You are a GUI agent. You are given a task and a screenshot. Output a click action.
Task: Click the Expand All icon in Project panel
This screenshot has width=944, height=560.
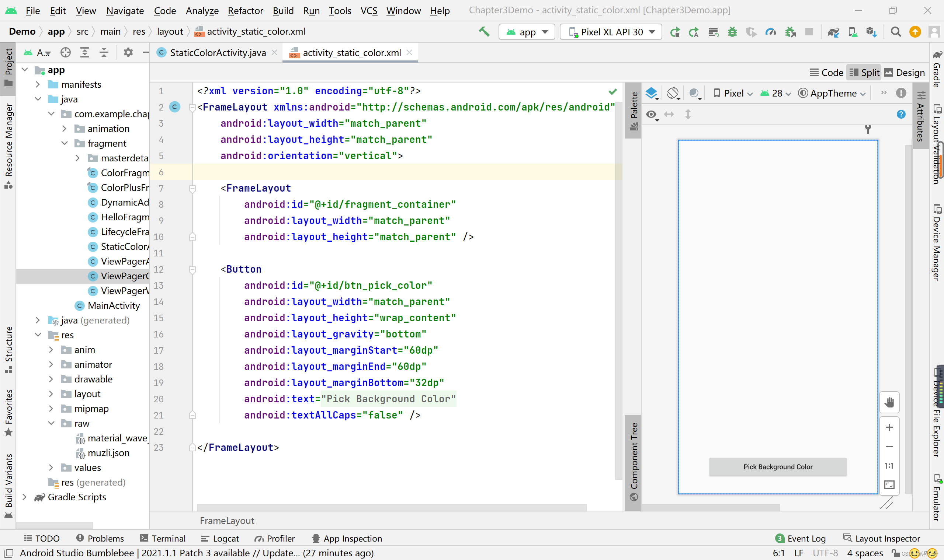coord(85,52)
